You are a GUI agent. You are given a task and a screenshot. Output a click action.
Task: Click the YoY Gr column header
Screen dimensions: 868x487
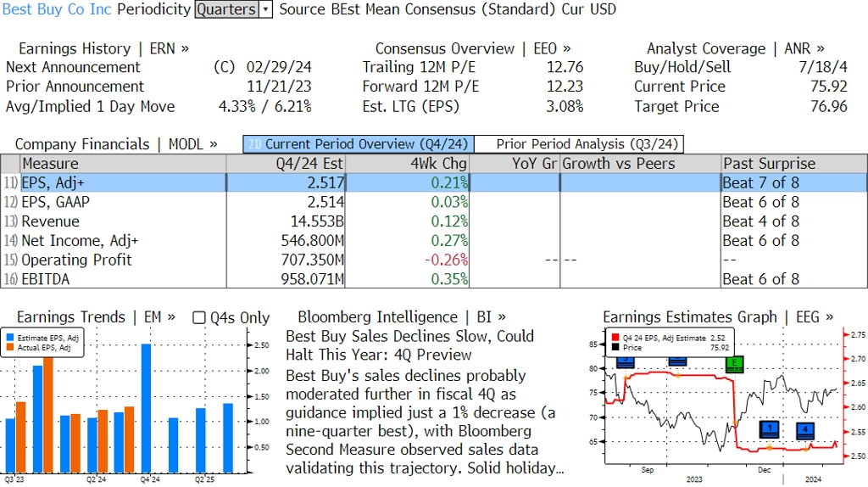click(515, 164)
